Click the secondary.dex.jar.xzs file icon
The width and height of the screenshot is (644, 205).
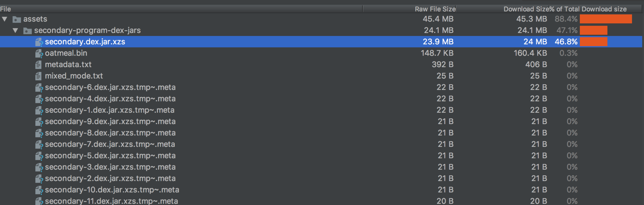(39, 42)
